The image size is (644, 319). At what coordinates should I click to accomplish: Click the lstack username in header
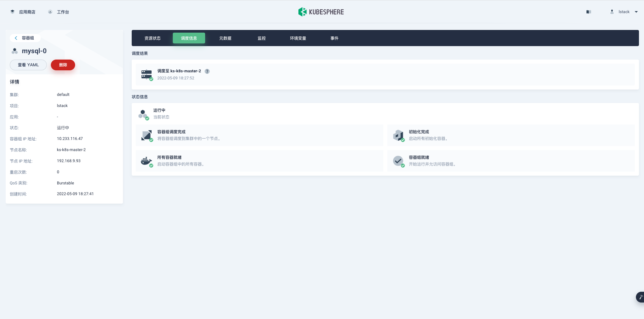(624, 12)
